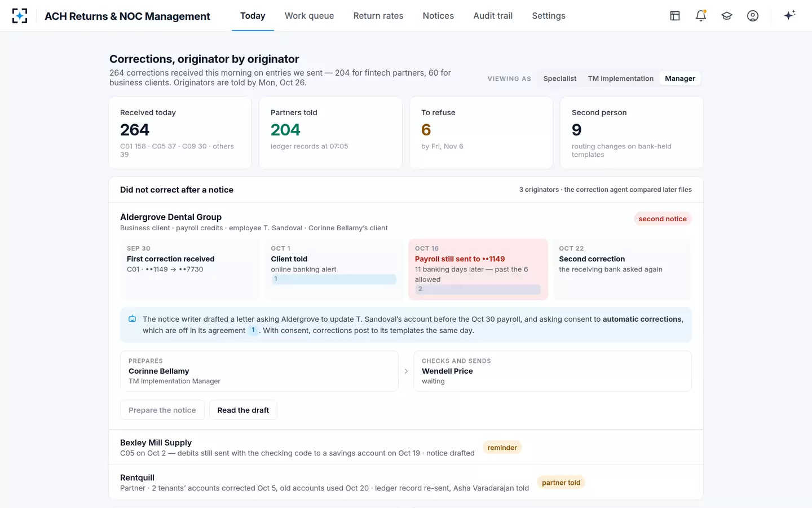Expand the Rentquill row
Screen dimensions: 812x508
406,483
